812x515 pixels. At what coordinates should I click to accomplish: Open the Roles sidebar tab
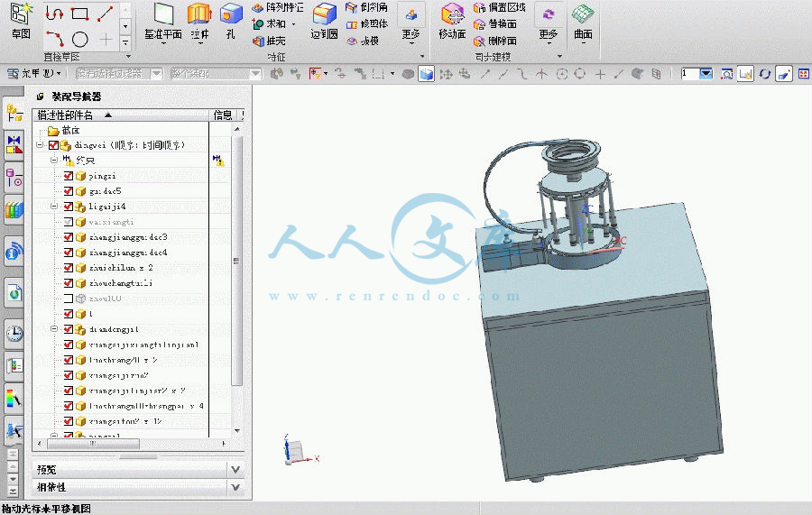coord(14,366)
